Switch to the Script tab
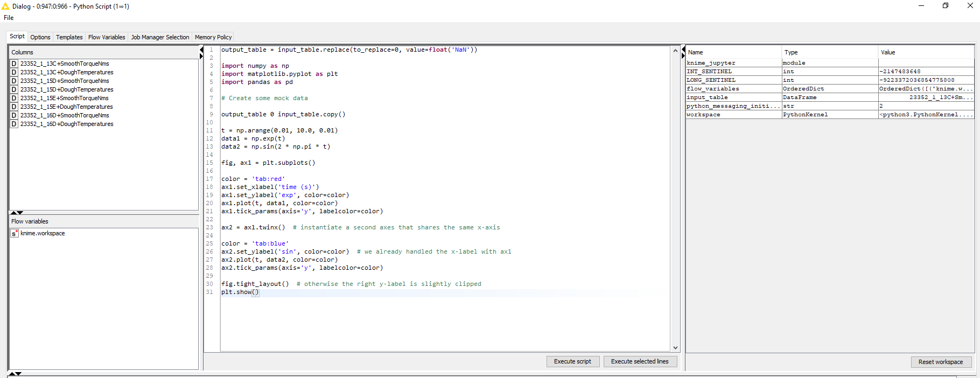Screen dimensions: 980x378 pos(17,37)
